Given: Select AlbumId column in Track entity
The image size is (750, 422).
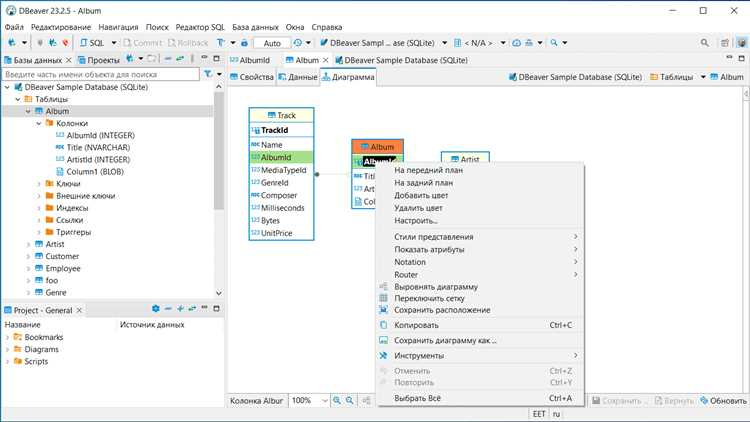Looking at the screenshot, I should [x=281, y=157].
